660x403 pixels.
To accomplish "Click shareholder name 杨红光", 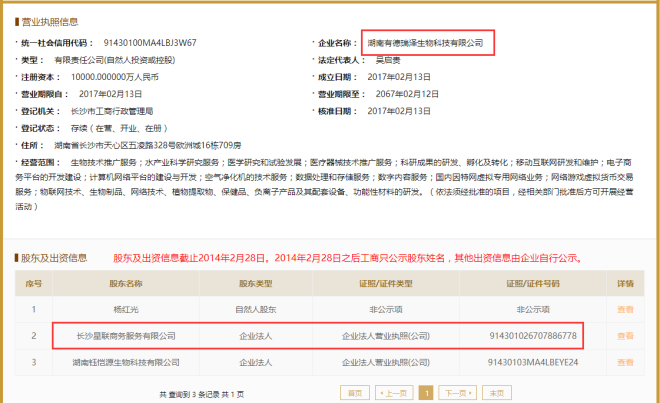I will click(126, 310).
